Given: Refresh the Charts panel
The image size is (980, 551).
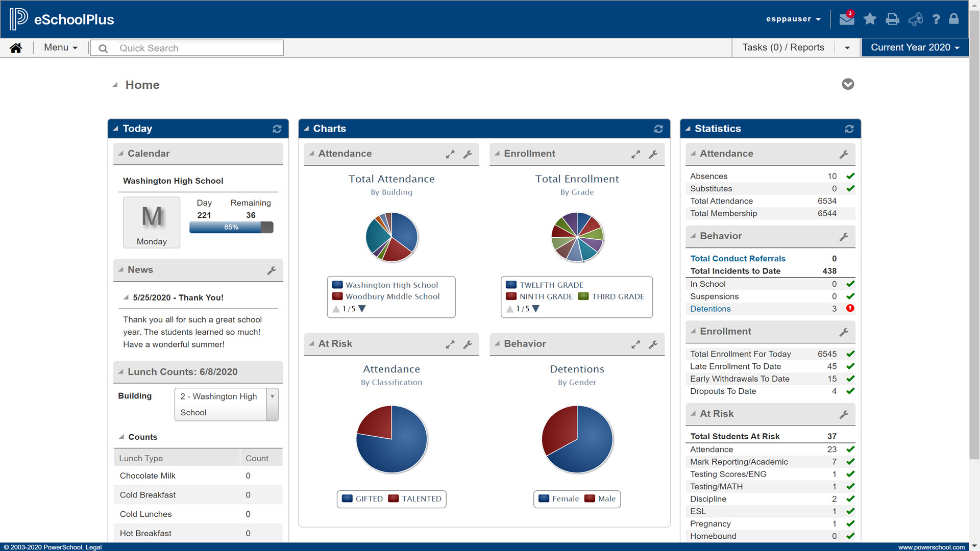Looking at the screenshot, I should point(658,129).
